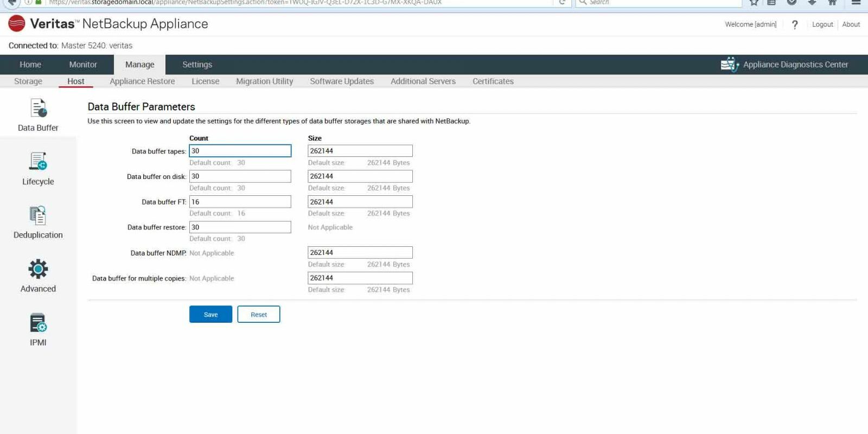This screenshot has width=868, height=434.
Task: Click the Count column header
Action: pyautogui.click(x=199, y=138)
